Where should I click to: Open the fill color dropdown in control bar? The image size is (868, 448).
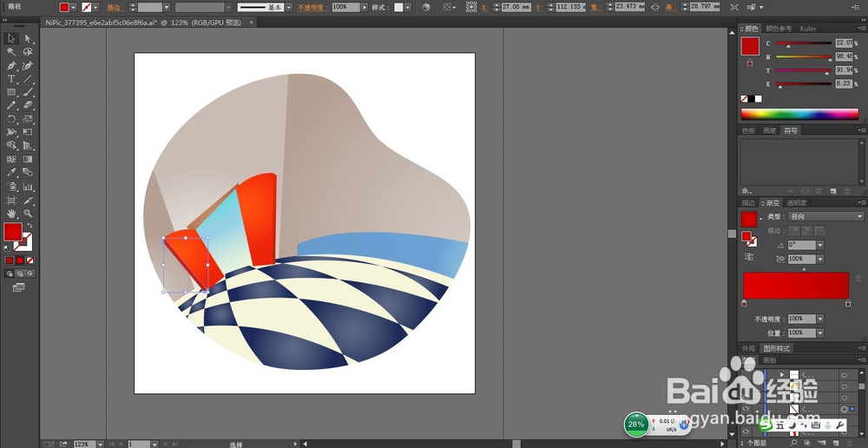tap(74, 7)
